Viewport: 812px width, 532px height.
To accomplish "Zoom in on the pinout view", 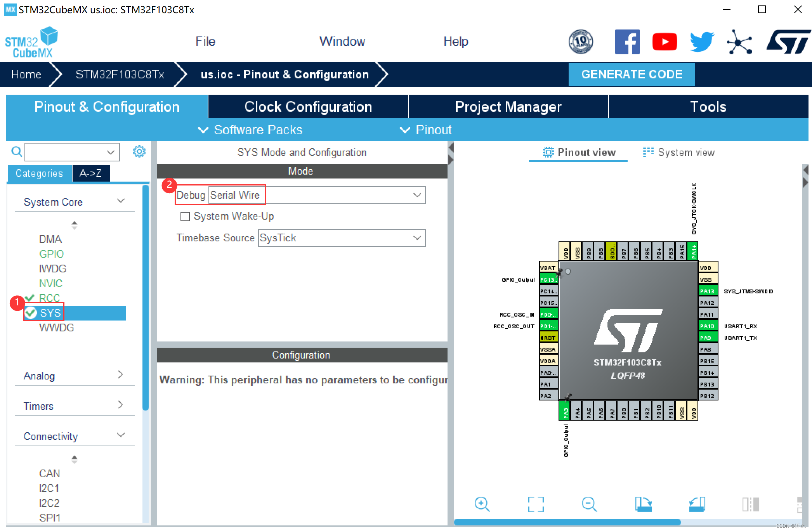I will 482,504.
